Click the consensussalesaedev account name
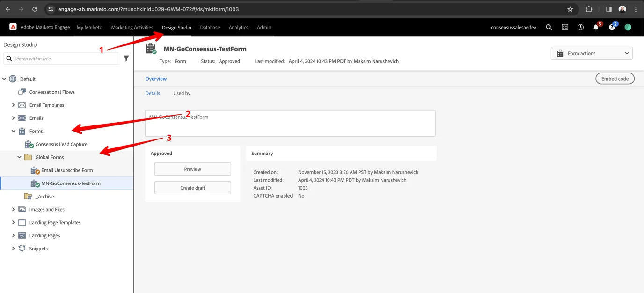Screen dimensions: 644x293 point(513,27)
